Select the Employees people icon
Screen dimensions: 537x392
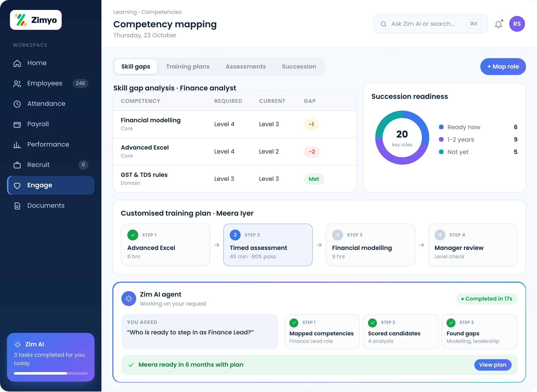(x=17, y=83)
